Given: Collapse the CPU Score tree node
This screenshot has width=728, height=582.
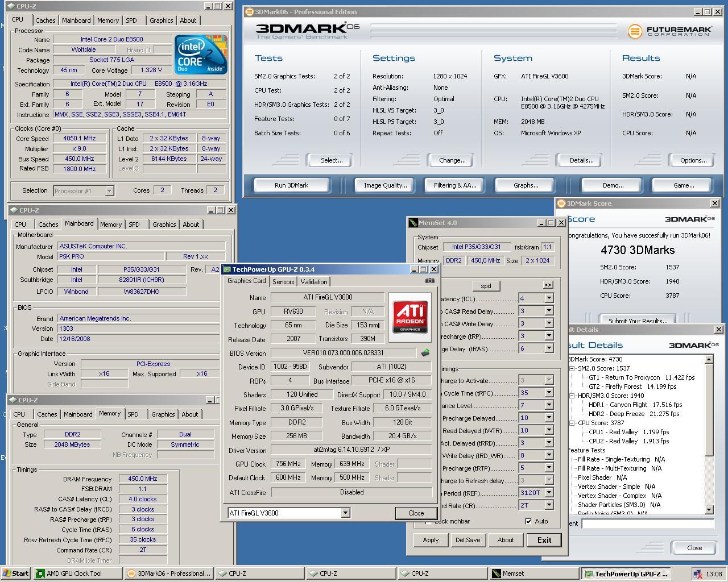Looking at the screenshot, I should coord(572,423).
